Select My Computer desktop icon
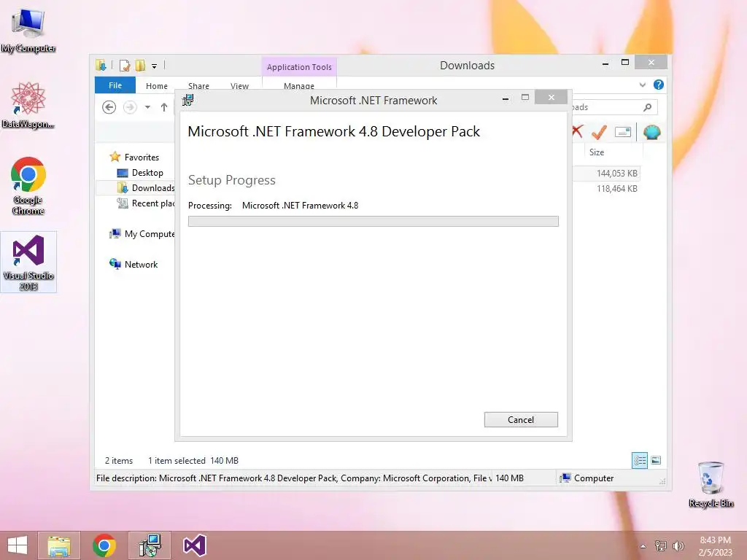Image resolution: width=747 pixels, height=560 pixels. (x=28, y=30)
